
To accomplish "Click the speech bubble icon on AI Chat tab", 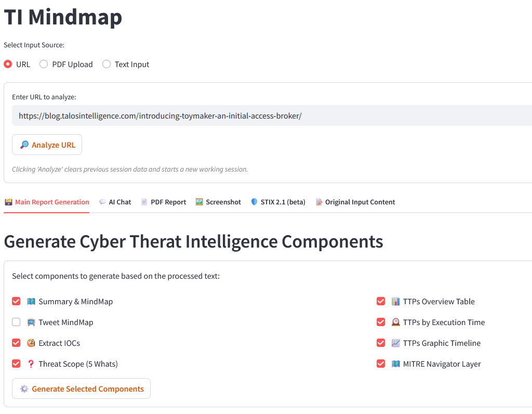I will point(102,202).
